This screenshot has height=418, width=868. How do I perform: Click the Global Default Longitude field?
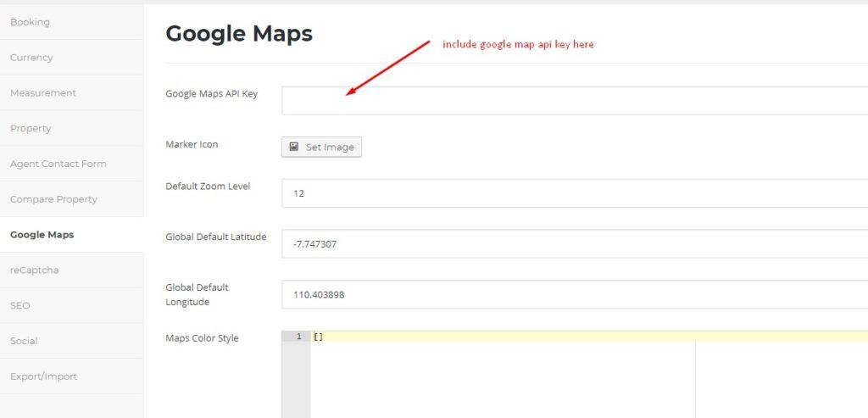coord(575,294)
